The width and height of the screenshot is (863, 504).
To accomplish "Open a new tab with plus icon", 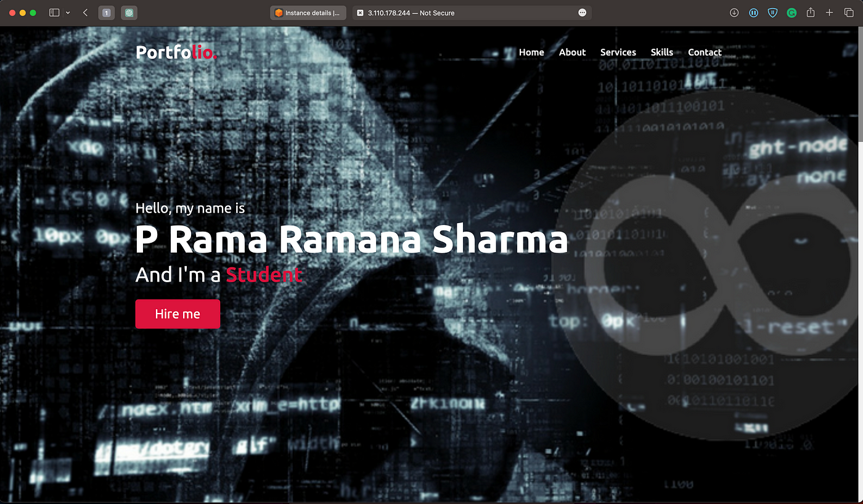I will click(830, 13).
